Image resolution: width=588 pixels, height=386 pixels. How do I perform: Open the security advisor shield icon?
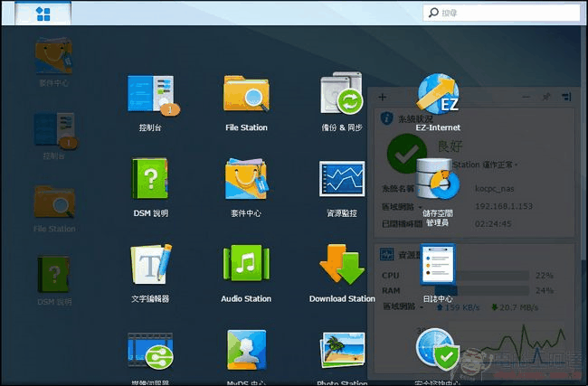pos(438,349)
